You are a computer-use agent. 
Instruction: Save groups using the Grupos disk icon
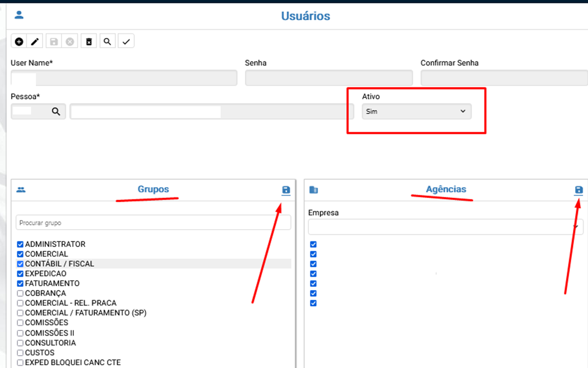click(286, 190)
